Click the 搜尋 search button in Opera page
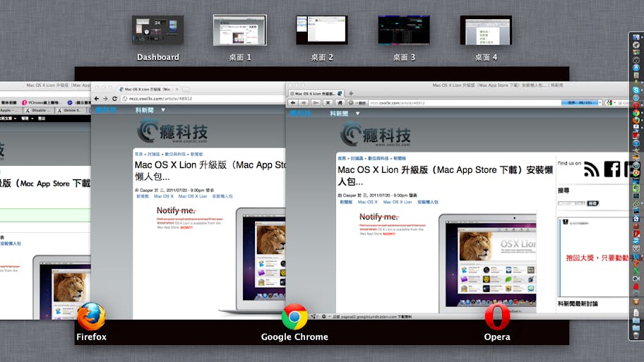 point(592,203)
